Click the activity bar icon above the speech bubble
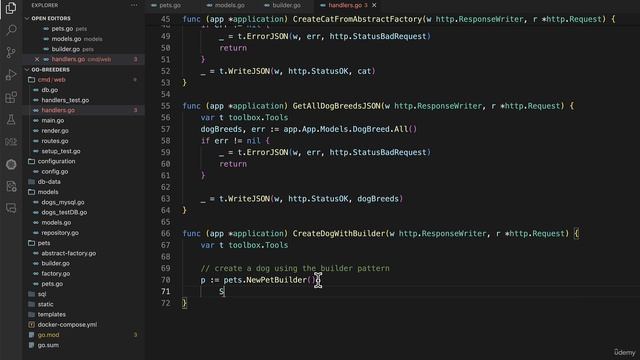640x360 pixels. (11, 186)
